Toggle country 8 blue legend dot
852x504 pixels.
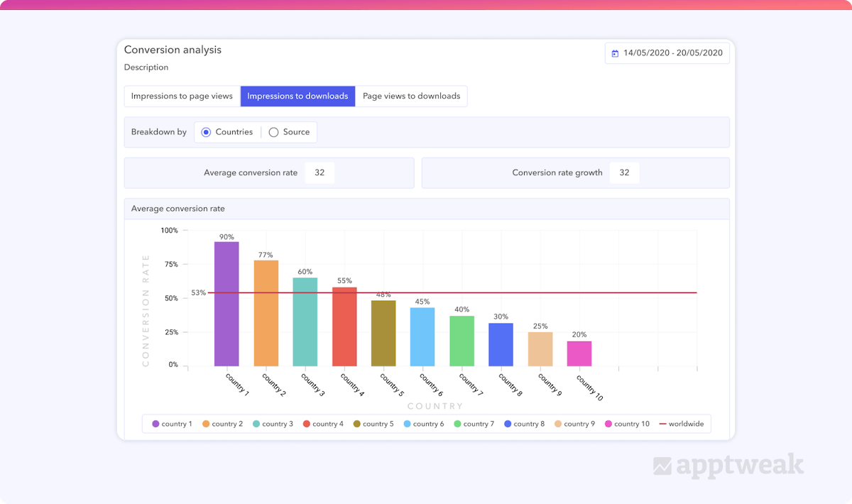508,424
